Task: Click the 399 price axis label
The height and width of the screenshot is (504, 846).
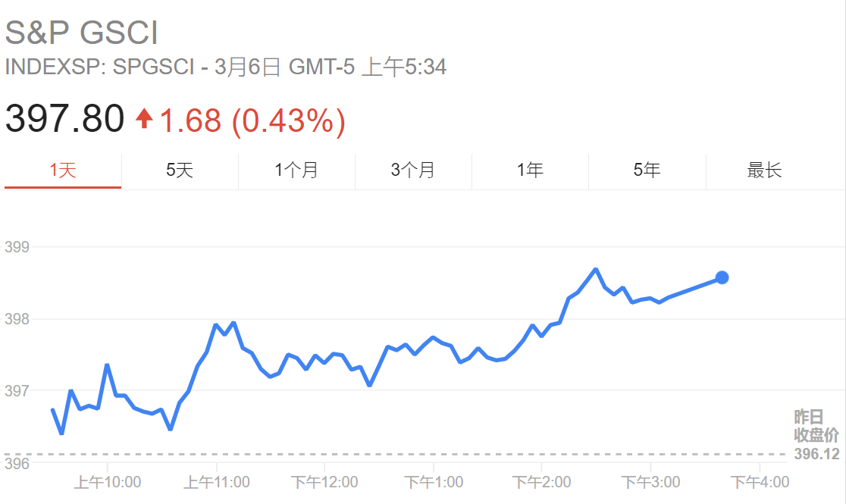Action: [16, 247]
